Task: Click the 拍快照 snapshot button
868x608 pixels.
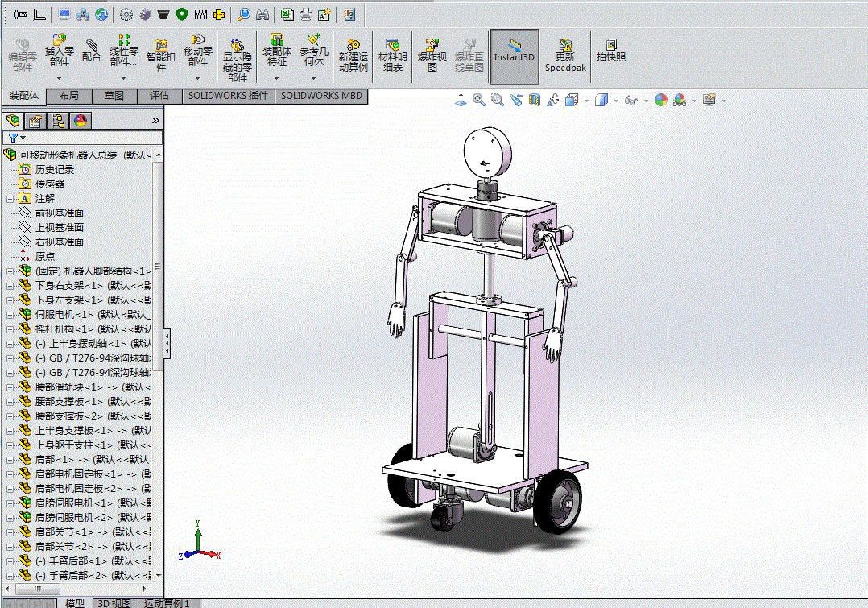Action: click(x=611, y=51)
